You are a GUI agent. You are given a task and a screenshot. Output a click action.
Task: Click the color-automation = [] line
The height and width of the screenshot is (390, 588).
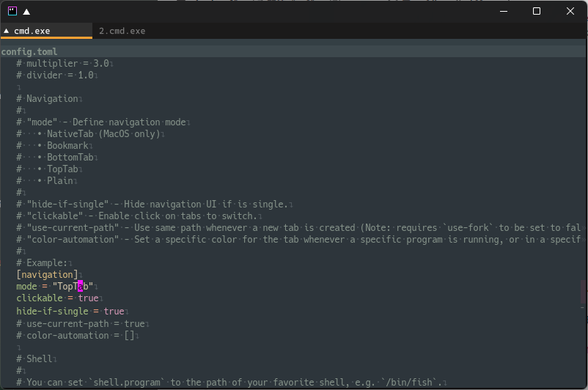click(x=76, y=335)
